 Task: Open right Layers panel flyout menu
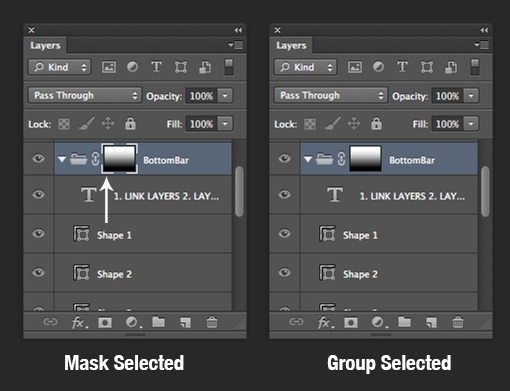[482, 45]
